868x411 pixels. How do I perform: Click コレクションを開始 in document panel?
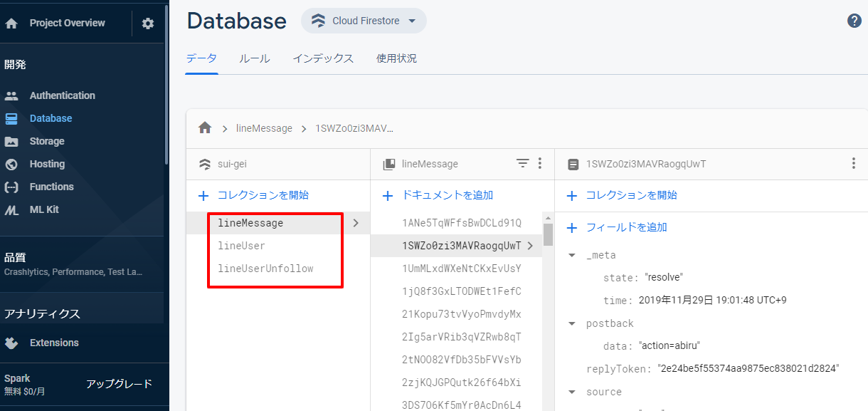(631, 195)
